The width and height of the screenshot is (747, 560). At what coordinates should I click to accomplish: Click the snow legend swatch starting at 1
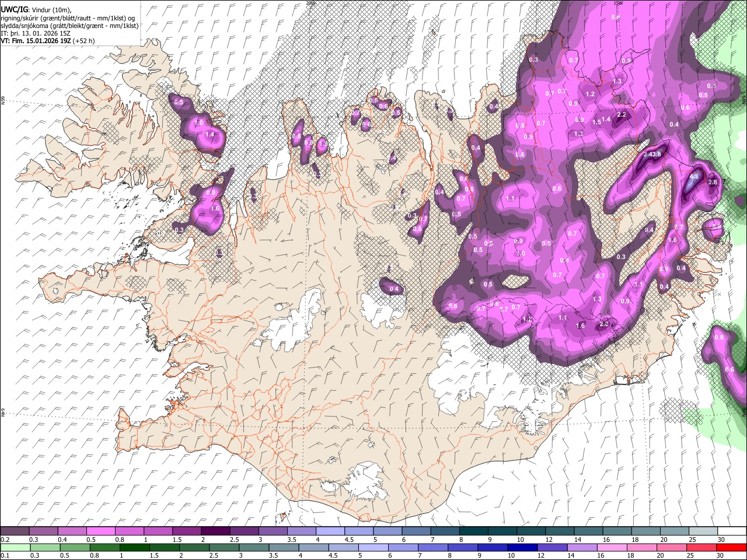[158, 531]
